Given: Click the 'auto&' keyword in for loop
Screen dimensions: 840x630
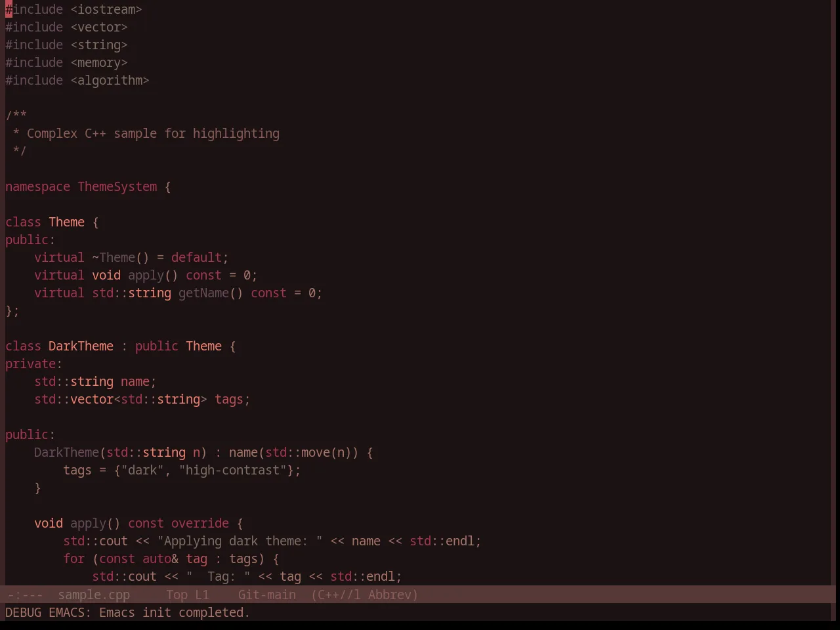Looking at the screenshot, I should pyautogui.click(x=160, y=558).
